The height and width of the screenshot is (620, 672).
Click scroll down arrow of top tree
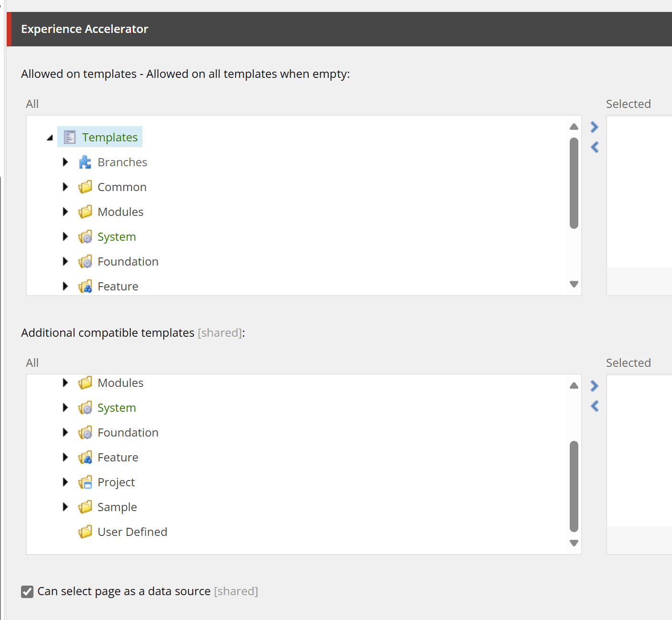[x=574, y=284]
